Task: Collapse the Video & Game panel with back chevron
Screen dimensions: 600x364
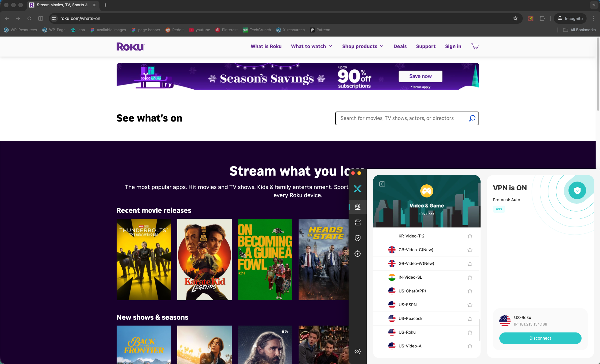Action: [382, 184]
